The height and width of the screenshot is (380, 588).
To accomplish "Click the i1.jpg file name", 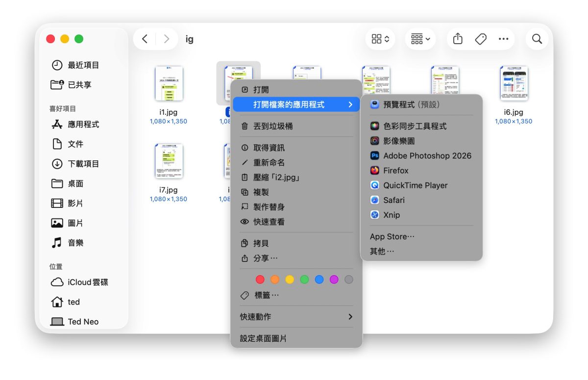I will coord(169,112).
